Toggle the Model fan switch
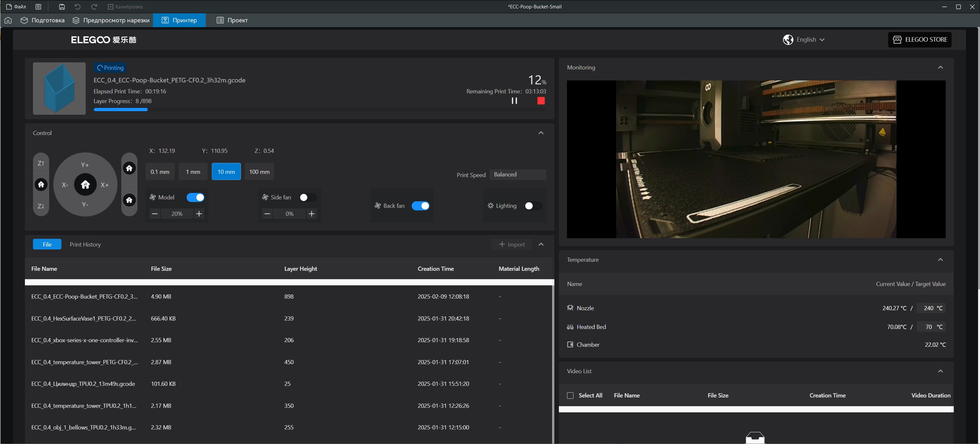Image resolution: width=980 pixels, height=444 pixels. point(195,197)
